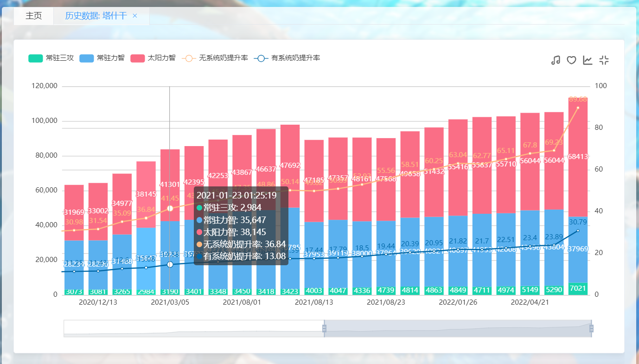Click the 31969 pink bar segment

[x=74, y=213]
